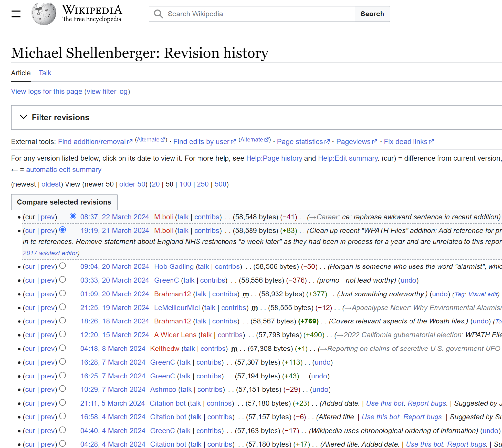Image resolution: width=502 pixels, height=448 pixels.
Task: Select radio for 09:04, 20 March 2024 revision
Action: [x=63, y=266]
